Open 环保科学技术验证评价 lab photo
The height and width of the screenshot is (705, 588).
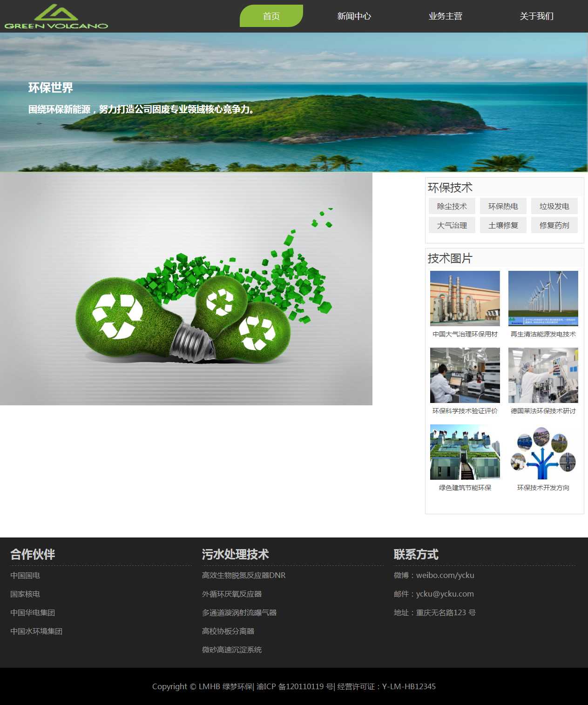point(465,375)
